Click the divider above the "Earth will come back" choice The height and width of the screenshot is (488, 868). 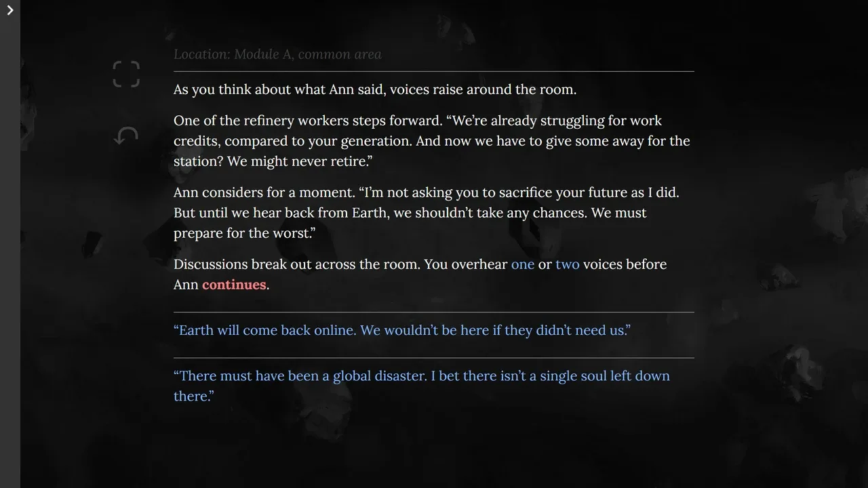coord(434,312)
